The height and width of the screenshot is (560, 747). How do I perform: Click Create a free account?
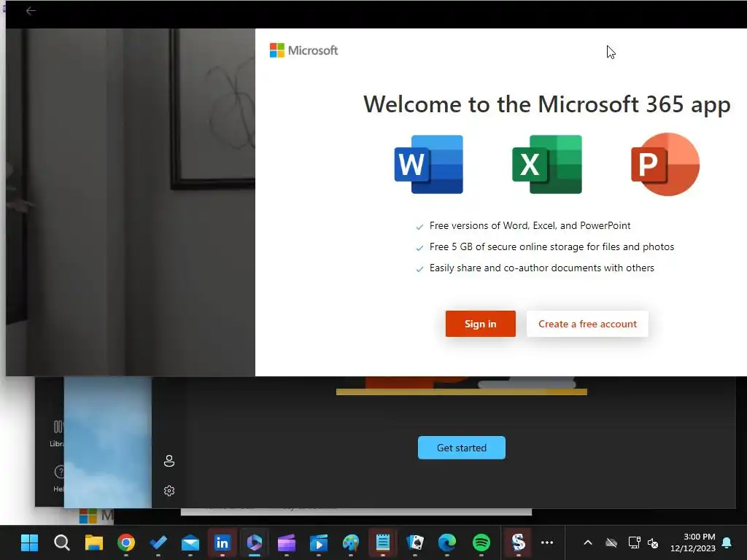tap(587, 324)
